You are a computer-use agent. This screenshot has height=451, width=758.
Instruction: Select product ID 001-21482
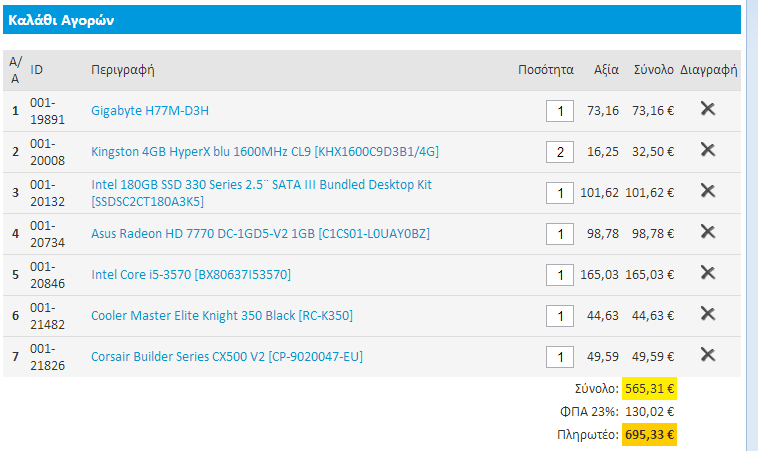pos(47,317)
